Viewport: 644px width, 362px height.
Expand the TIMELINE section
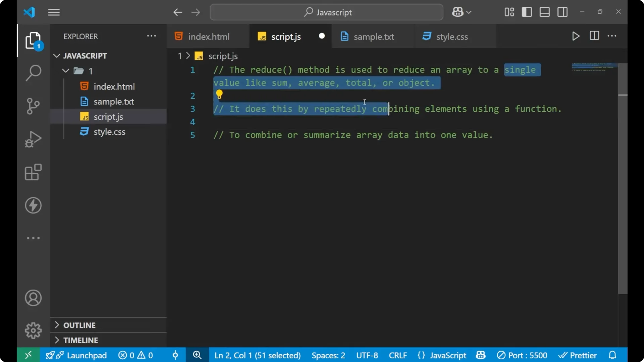click(80, 340)
